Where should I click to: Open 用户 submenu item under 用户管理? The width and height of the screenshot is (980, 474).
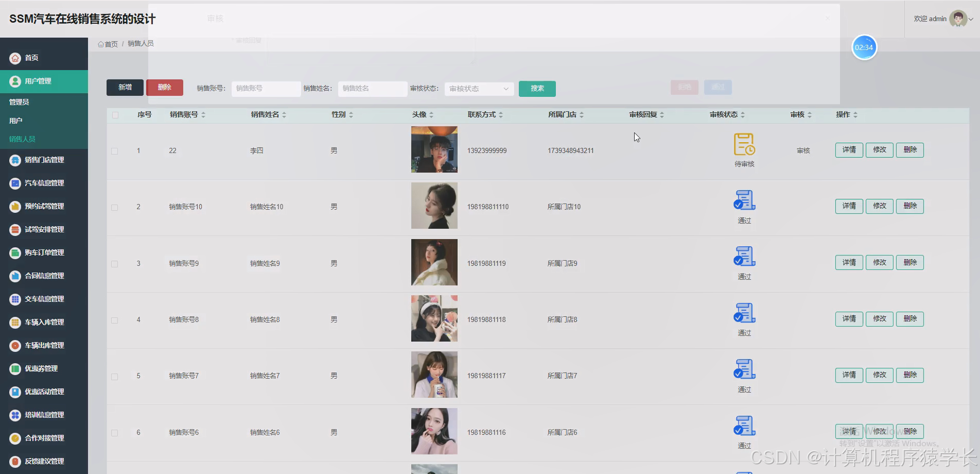15,121
